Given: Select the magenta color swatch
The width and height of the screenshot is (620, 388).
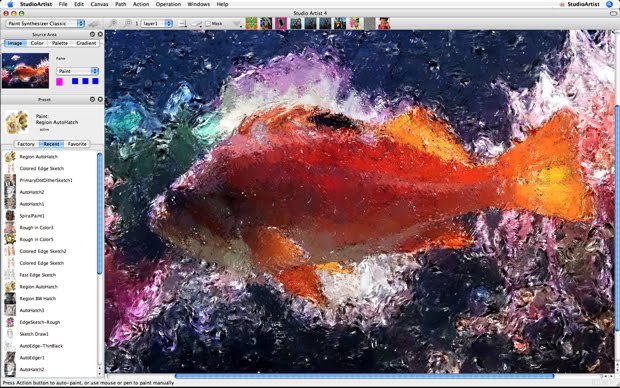Looking at the screenshot, I should (59, 81).
